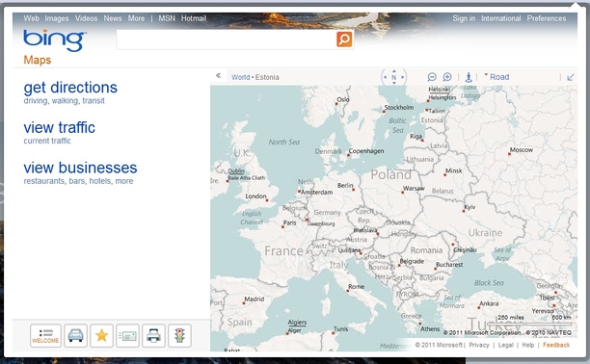Viewport: 590px width, 364px height.
Task: Open Hotmail link
Action: pos(194,18)
